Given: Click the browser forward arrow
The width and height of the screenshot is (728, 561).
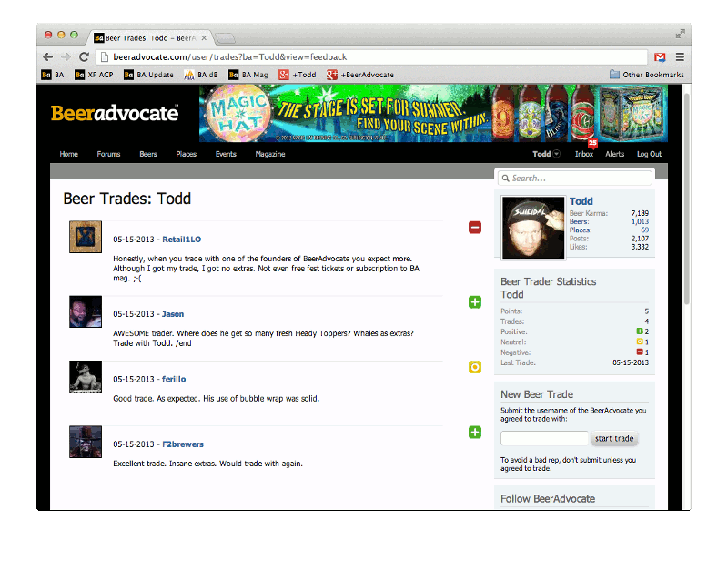Looking at the screenshot, I should pyautogui.click(x=66, y=57).
